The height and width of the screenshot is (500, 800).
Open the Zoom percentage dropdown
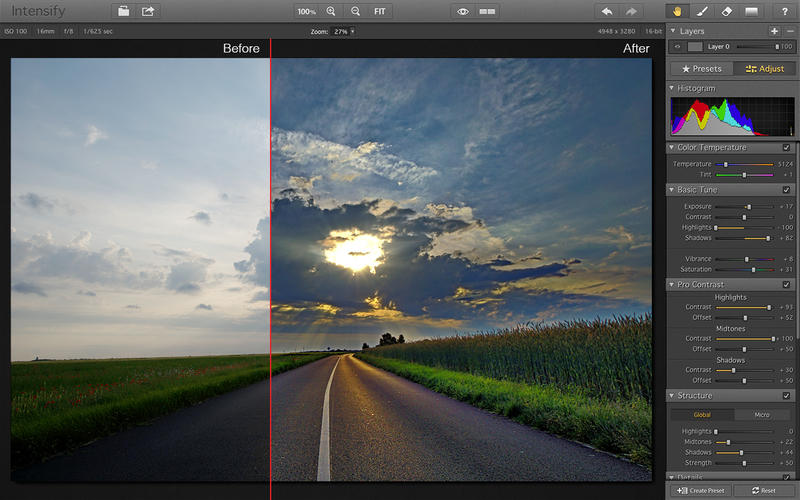pos(342,32)
